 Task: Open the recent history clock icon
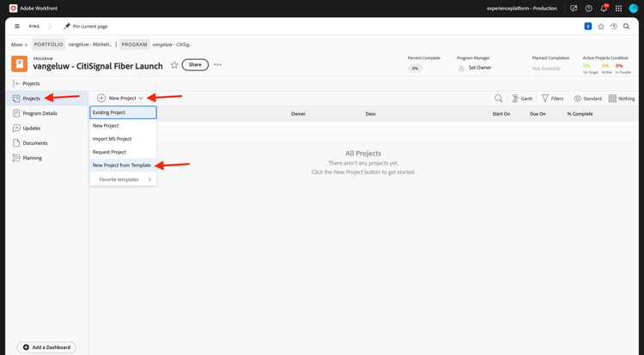pyautogui.click(x=614, y=27)
